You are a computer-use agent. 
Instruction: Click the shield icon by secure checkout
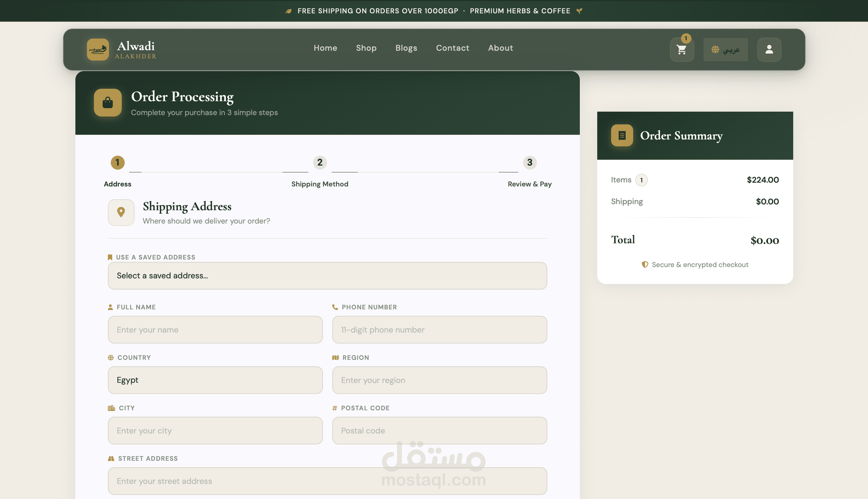click(645, 264)
